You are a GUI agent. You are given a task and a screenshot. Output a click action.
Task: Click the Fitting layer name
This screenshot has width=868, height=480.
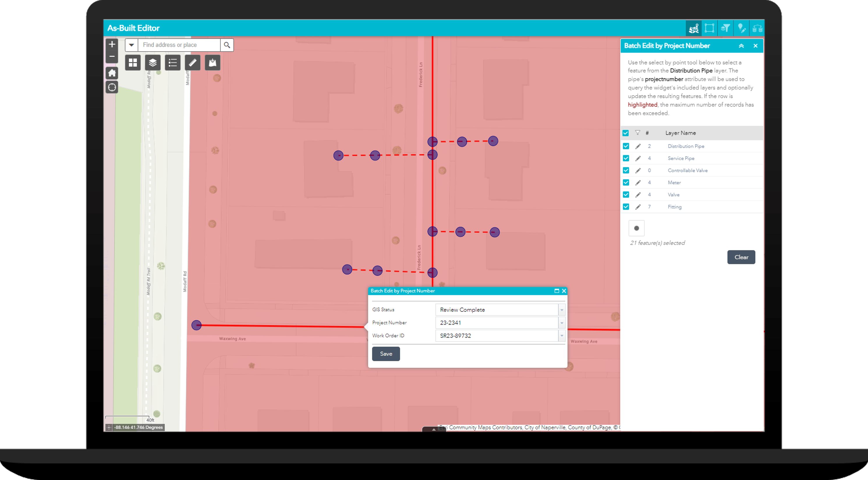(x=674, y=207)
